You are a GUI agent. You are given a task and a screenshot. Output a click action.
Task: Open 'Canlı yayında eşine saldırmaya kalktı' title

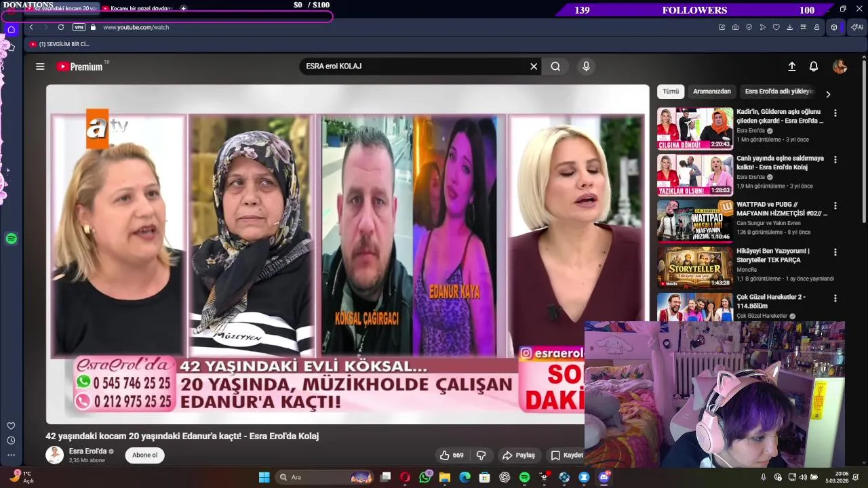pyautogui.click(x=780, y=163)
